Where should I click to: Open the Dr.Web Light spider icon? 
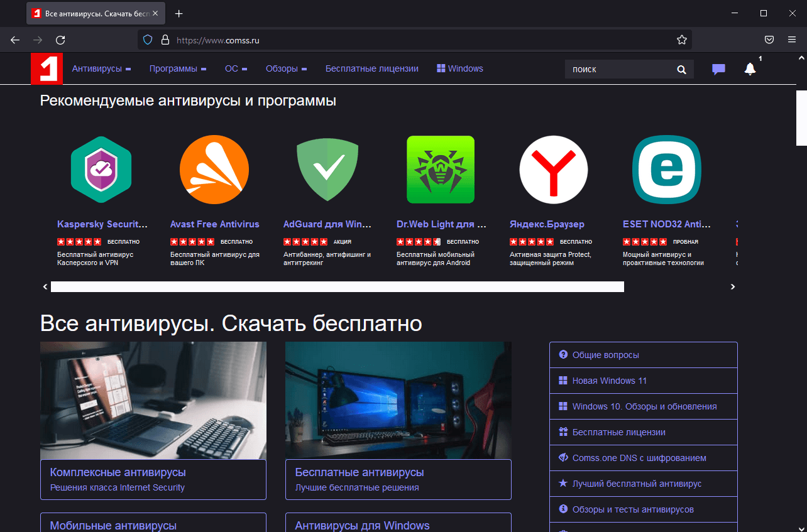(441, 170)
